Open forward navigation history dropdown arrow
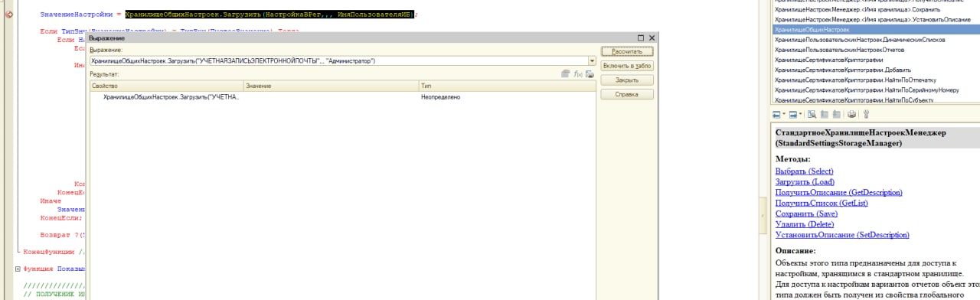Screen dimensions: 980x300 (800, 114)
